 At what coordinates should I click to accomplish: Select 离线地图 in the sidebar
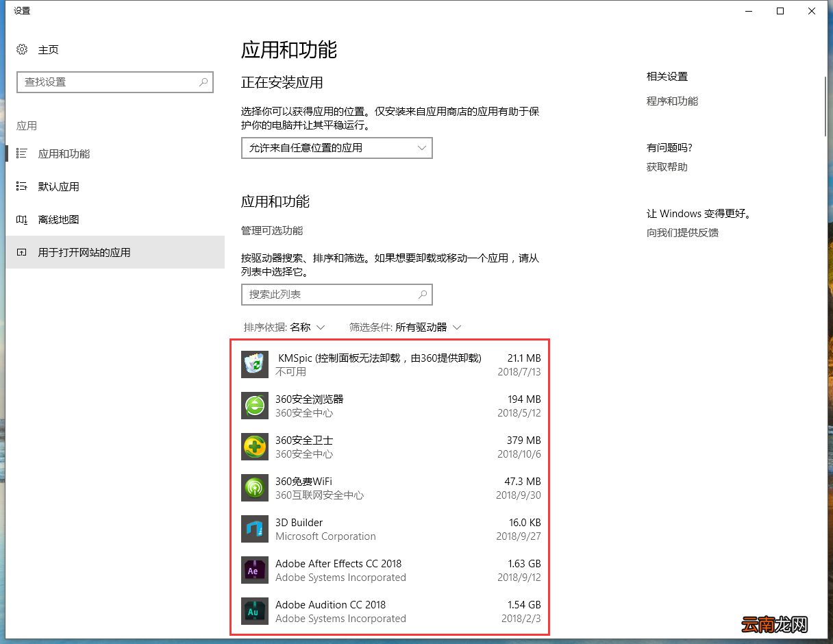(115, 219)
